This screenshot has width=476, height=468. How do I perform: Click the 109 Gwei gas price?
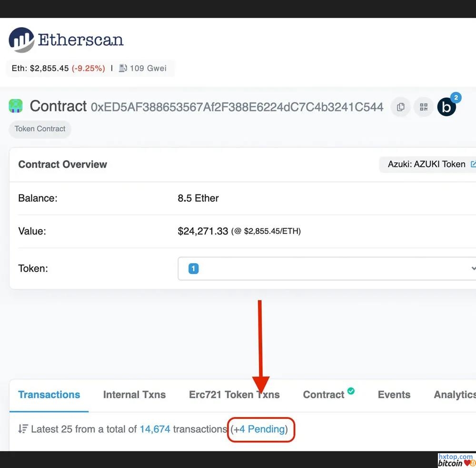pos(148,68)
